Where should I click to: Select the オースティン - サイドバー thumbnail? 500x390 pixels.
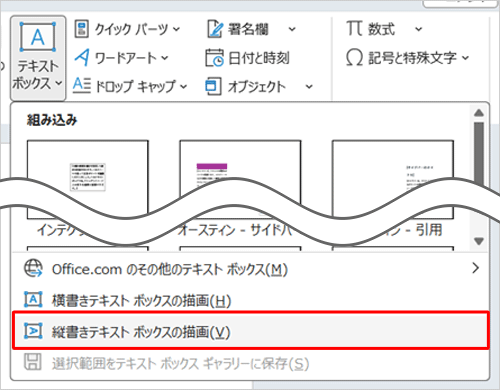[x=240, y=179]
